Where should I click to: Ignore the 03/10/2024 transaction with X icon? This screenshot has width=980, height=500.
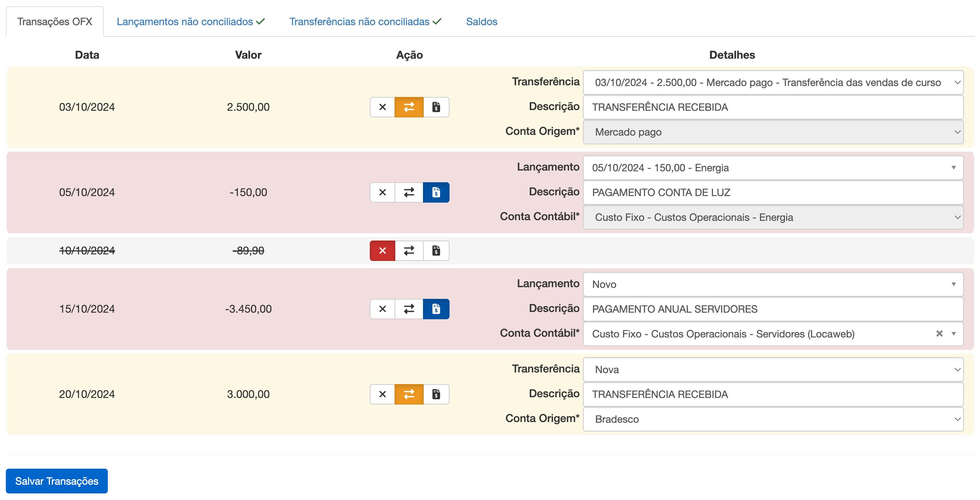click(x=382, y=107)
